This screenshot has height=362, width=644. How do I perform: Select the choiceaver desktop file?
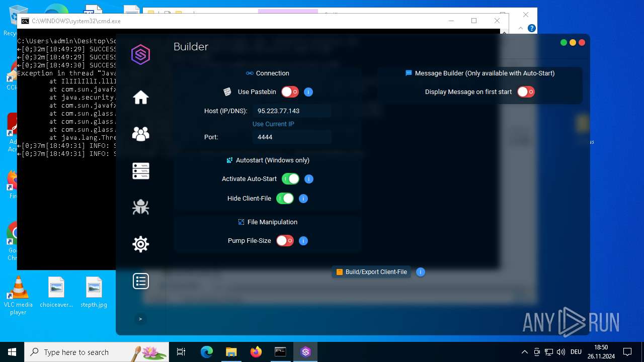pos(56,292)
